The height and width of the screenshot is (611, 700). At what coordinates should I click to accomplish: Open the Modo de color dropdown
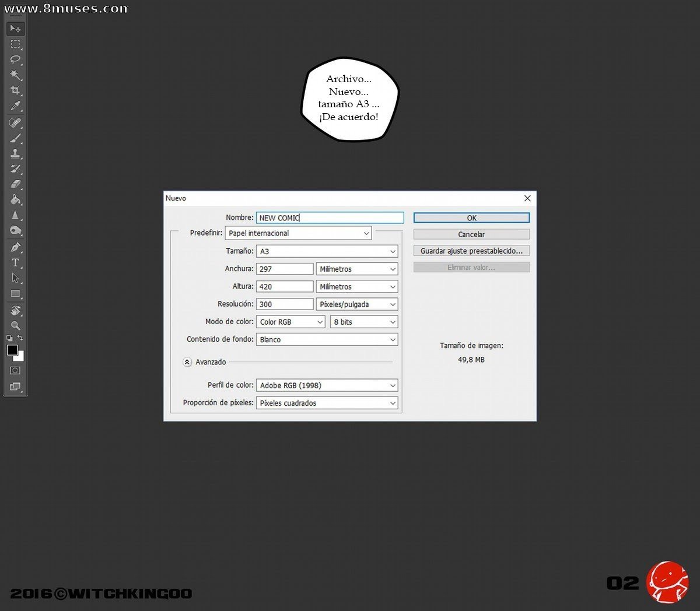291,322
